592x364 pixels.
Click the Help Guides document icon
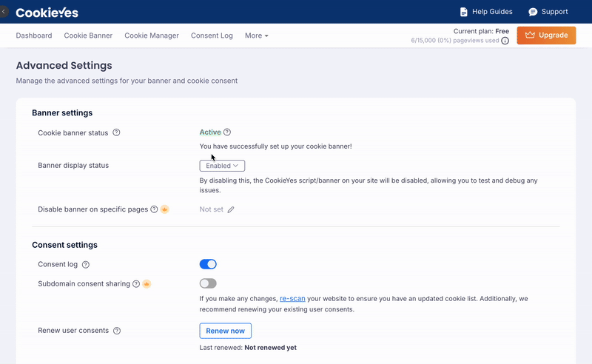pyautogui.click(x=464, y=12)
